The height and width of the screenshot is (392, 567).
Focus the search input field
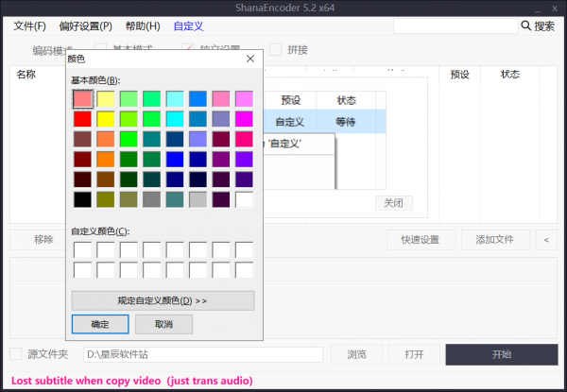point(455,26)
